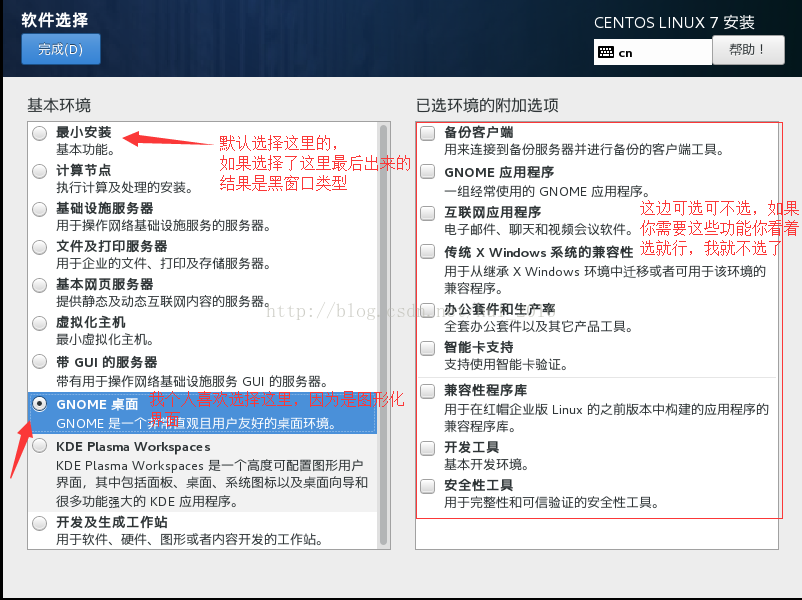Click 用于操作网络基础设施服务的服务器。 description
Viewport: 802px width, 600px height.
(164, 226)
